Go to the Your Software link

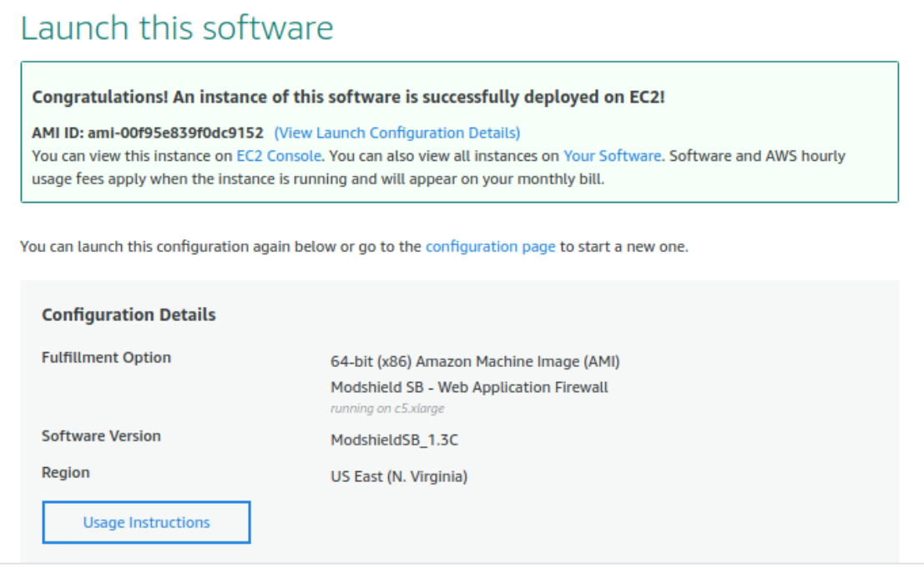(612, 156)
